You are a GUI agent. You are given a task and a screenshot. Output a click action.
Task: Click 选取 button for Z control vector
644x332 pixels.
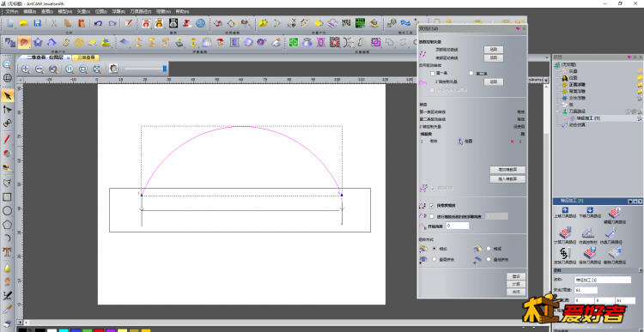tap(493, 82)
